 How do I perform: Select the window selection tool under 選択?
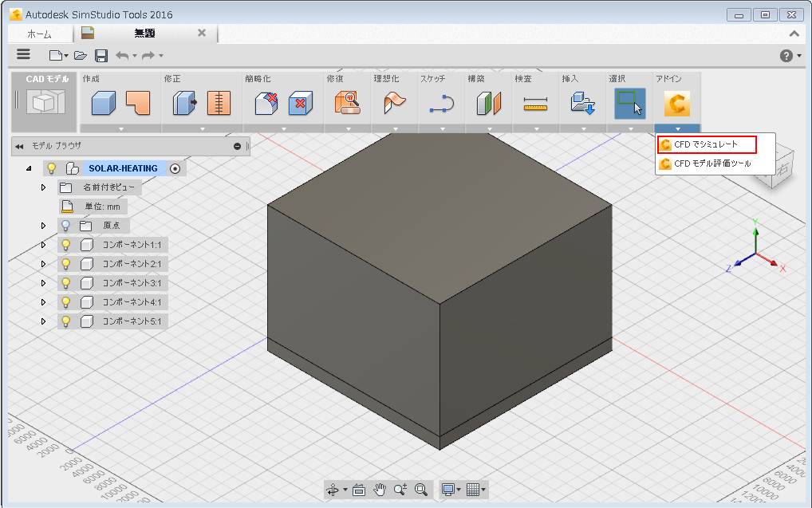click(629, 104)
